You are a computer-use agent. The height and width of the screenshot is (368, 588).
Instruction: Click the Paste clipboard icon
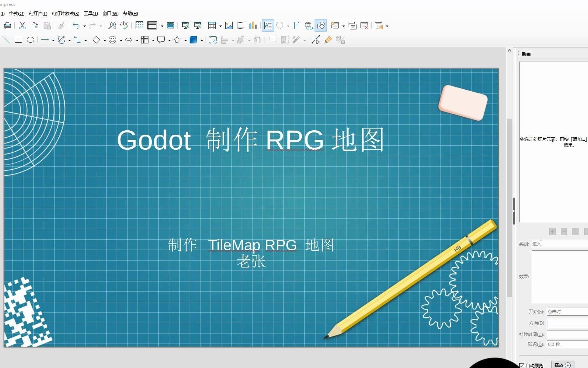[x=47, y=26]
